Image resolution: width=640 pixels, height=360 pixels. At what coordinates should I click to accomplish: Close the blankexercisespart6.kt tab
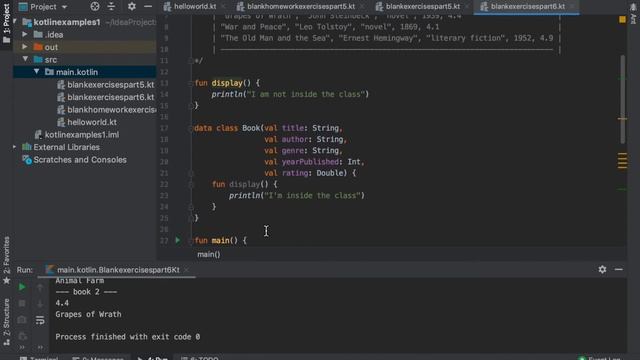(x=573, y=7)
